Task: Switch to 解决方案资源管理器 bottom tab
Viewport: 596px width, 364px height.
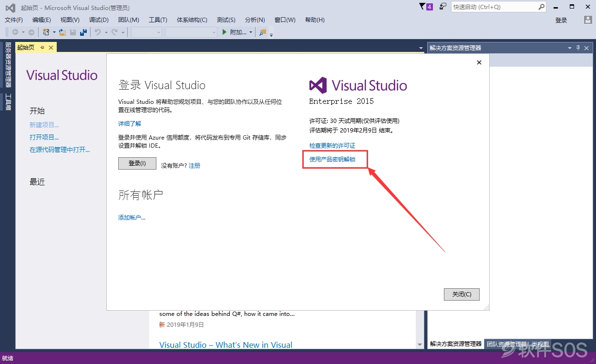Action: (456, 344)
